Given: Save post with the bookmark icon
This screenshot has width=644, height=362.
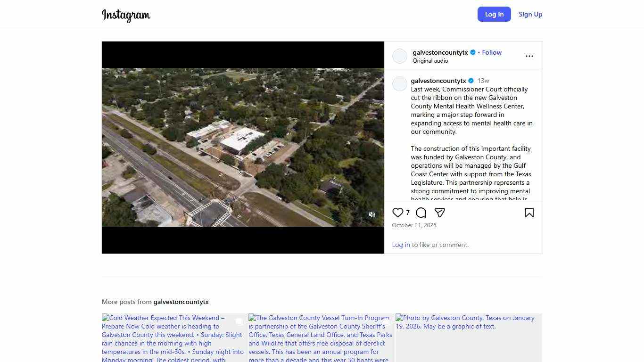Looking at the screenshot, I should pos(529,213).
